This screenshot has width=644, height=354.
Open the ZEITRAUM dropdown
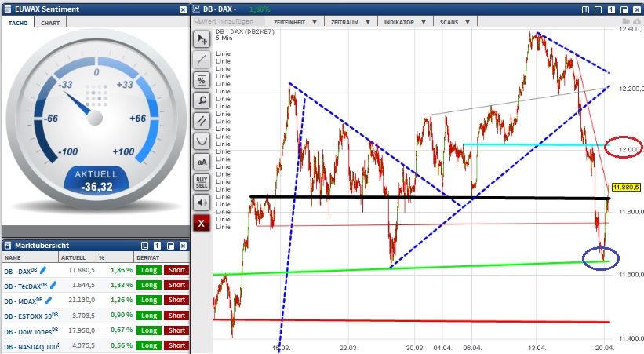coord(351,22)
